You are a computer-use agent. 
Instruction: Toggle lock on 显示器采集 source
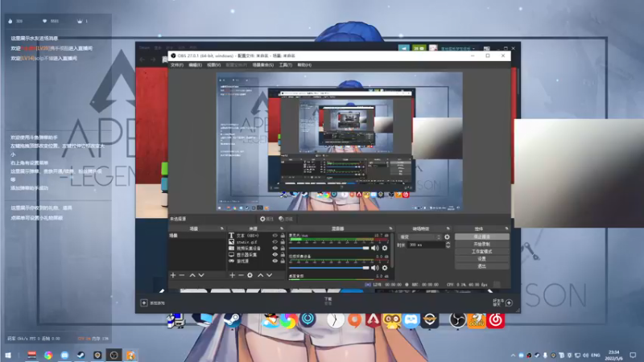pyautogui.click(x=283, y=255)
